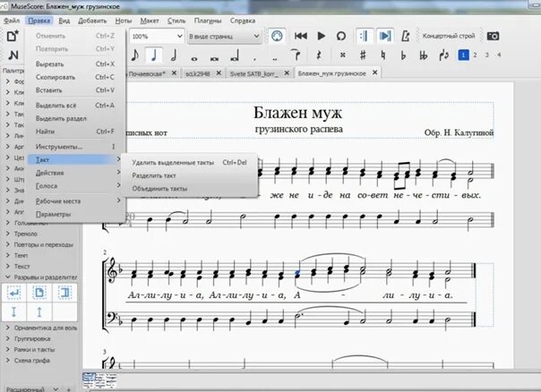Choose Удалить выделенные такты in submenu
Image resolution: width=541 pixels, height=392 pixels.
coord(189,162)
